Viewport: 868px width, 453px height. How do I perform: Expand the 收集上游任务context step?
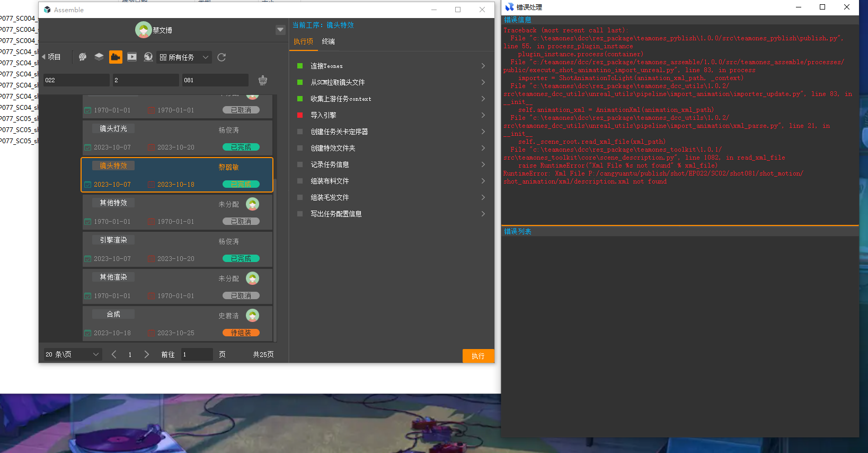tap(483, 99)
